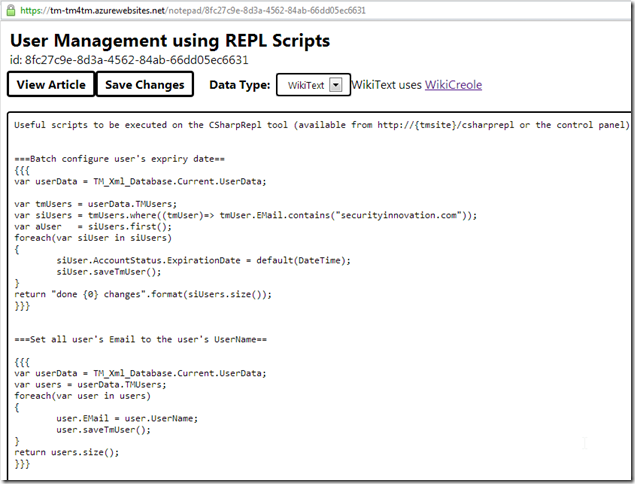
Task: Click the siUser.AccountStatus.ExpirationDate code line
Action: (x=202, y=260)
